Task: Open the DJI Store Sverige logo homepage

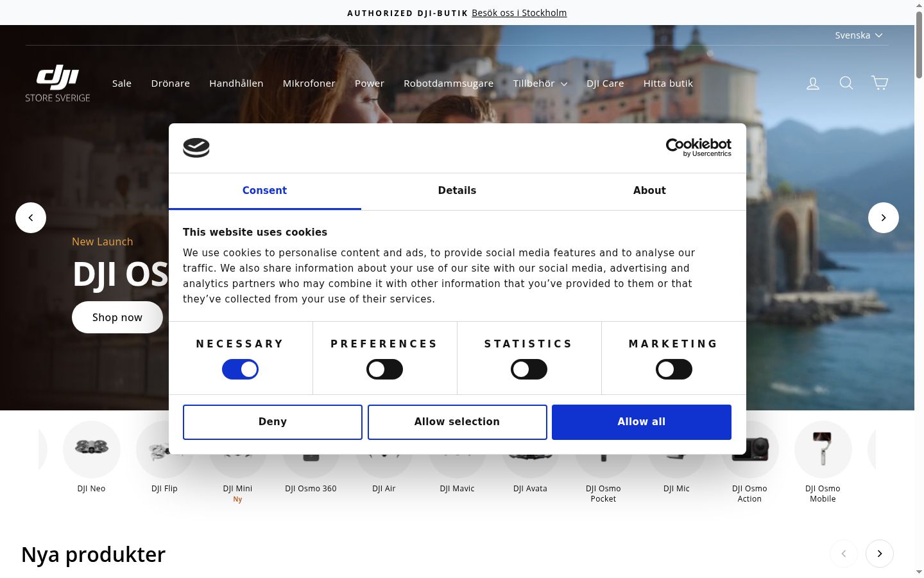Action: click(x=58, y=83)
